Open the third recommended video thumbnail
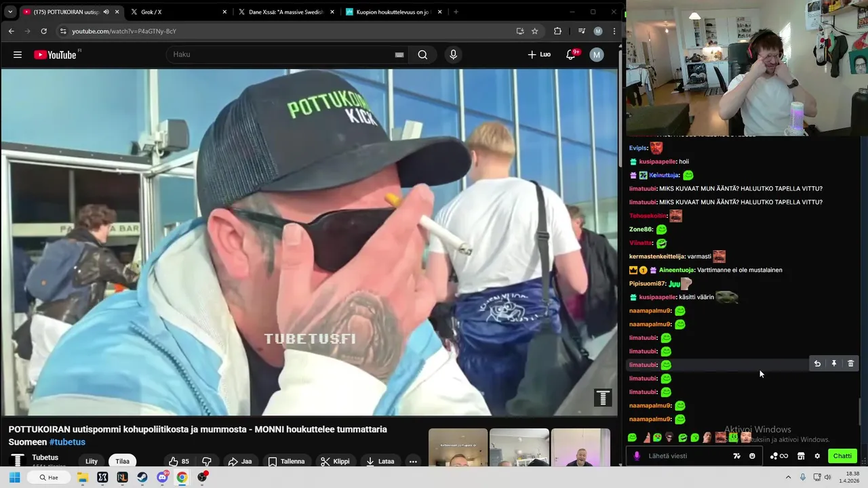This screenshot has height=488, width=868. coord(580,447)
